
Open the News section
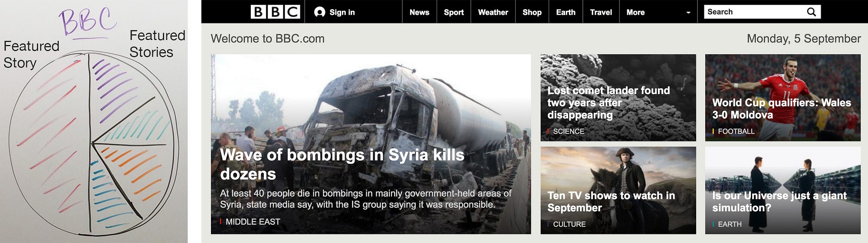point(419,12)
